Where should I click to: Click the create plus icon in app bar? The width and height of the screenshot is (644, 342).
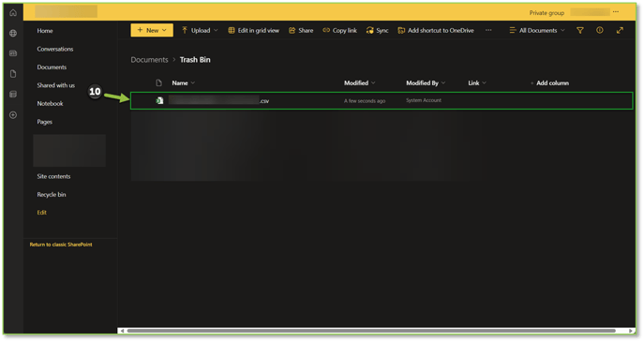click(13, 115)
